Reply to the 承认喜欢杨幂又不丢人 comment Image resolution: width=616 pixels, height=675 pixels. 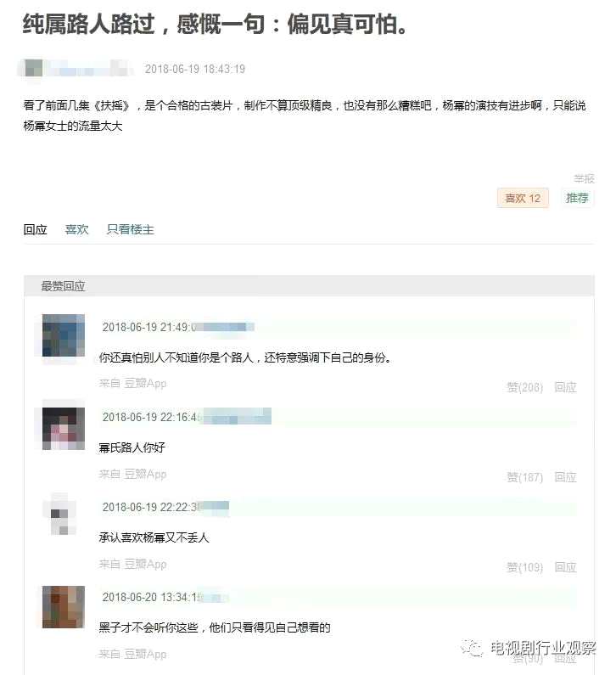[565, 567]
